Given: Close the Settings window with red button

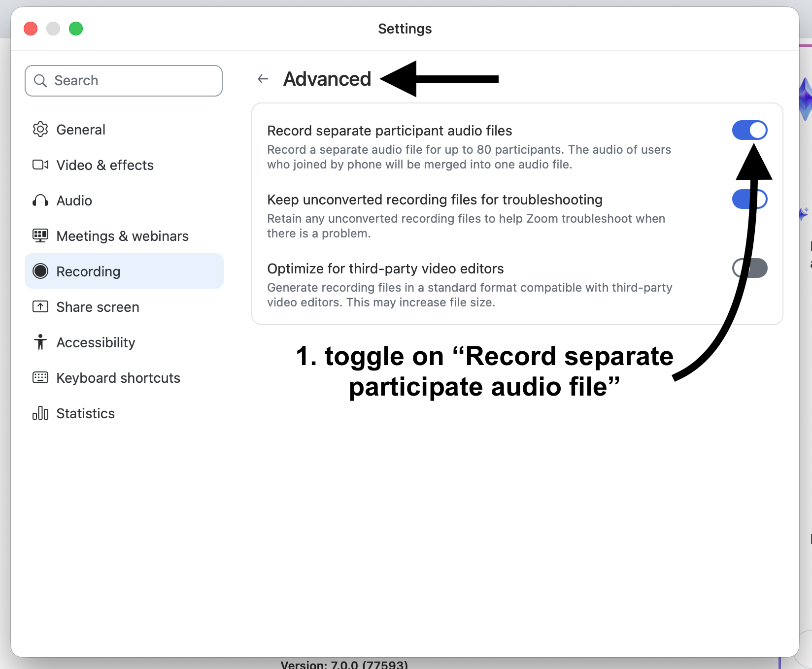Looking at the screenshot, I should tap(31, 29).
